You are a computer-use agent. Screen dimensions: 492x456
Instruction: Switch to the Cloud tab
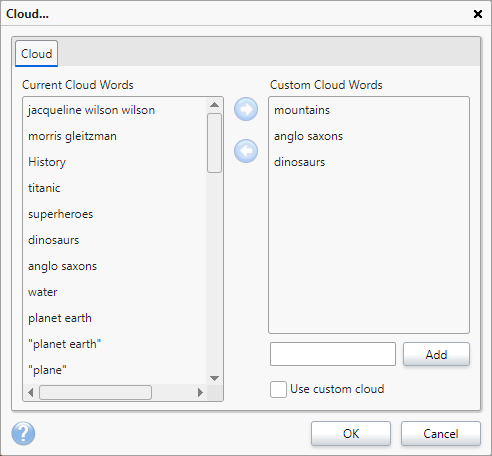pyautogui.click(x=36, y=54)
